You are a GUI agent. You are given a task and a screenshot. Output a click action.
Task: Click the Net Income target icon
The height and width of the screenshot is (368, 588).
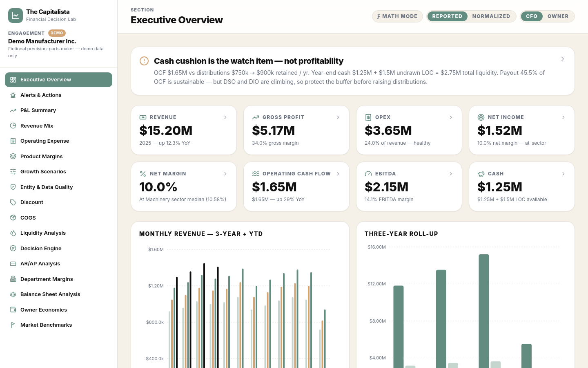[x=481, y=117]
